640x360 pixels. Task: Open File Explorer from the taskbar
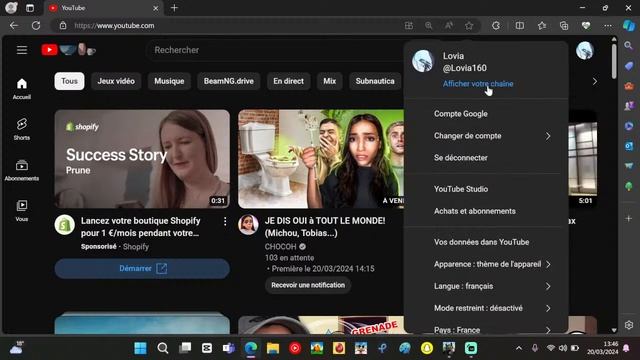[273, 348]
